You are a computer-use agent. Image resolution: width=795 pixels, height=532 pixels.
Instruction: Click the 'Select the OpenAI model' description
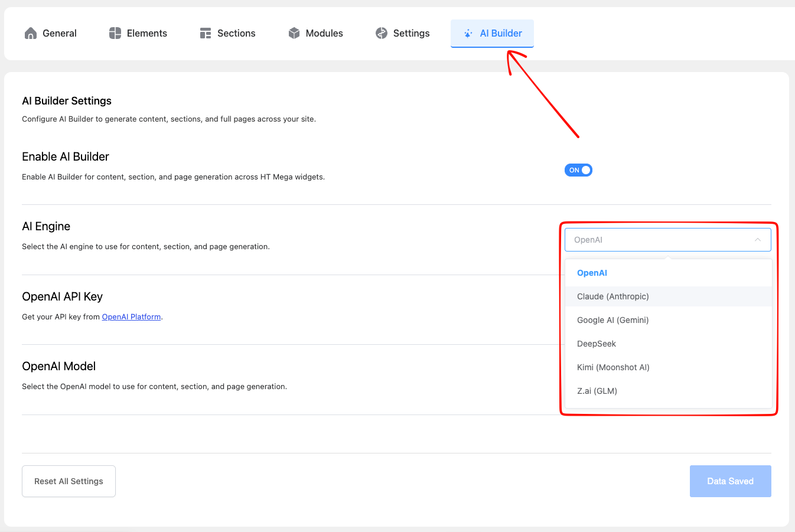tap(154, 387)
